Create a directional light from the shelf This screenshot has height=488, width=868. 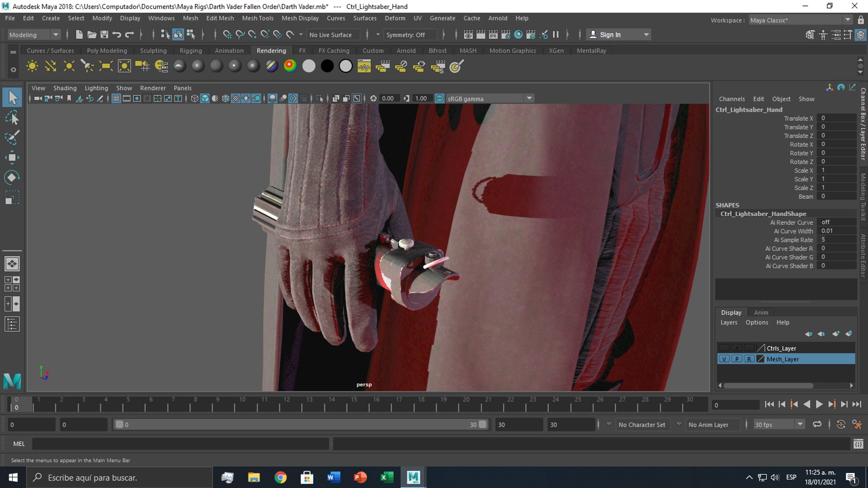click(51, 66)
